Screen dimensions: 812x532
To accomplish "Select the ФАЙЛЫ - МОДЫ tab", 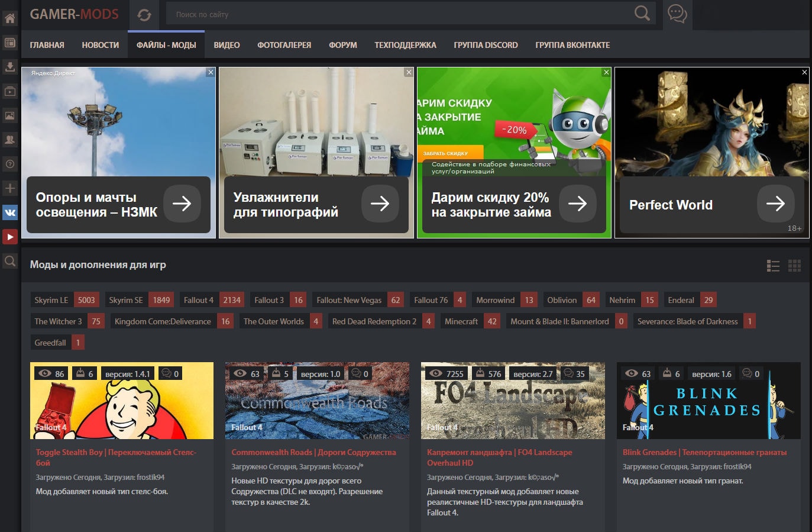I will tap(166, 45).
